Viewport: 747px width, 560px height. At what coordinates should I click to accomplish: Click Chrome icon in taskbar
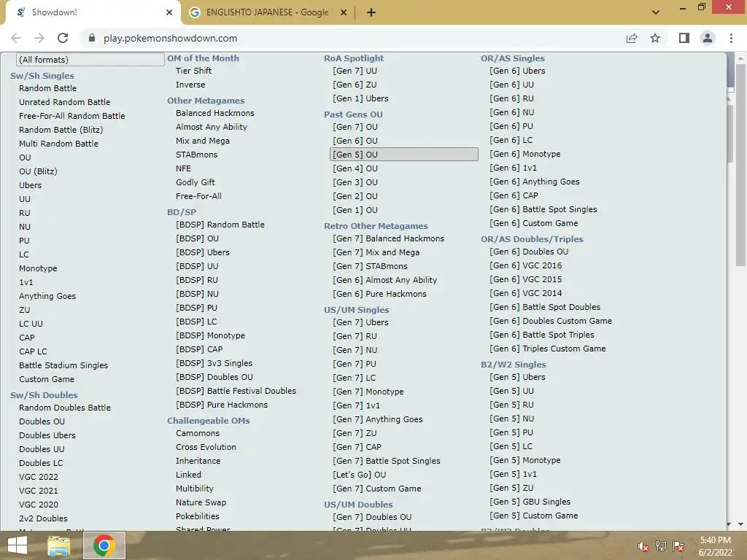[104, 545]
